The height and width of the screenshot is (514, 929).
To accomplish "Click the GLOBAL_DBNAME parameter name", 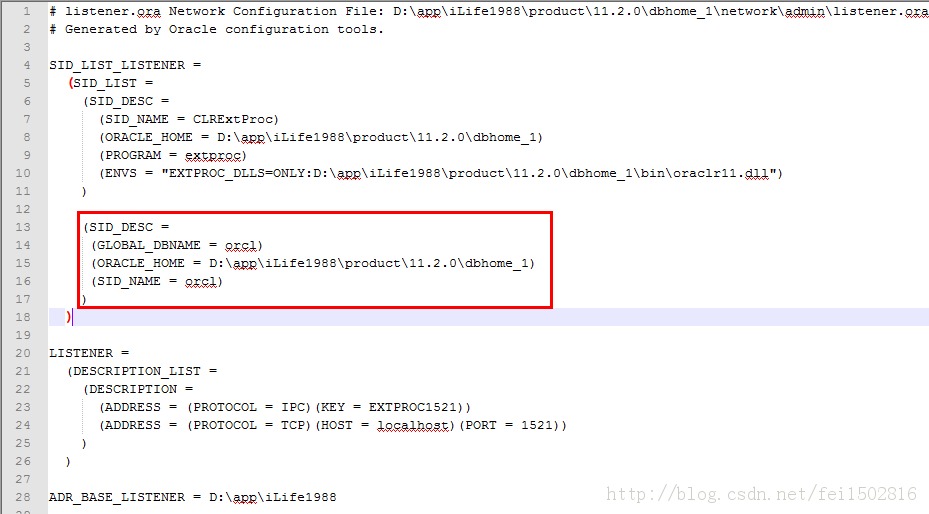I will tap(149, 245).
